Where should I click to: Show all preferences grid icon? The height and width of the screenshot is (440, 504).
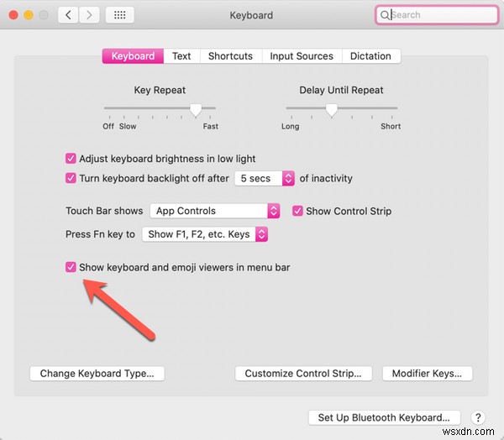(119, 15)
